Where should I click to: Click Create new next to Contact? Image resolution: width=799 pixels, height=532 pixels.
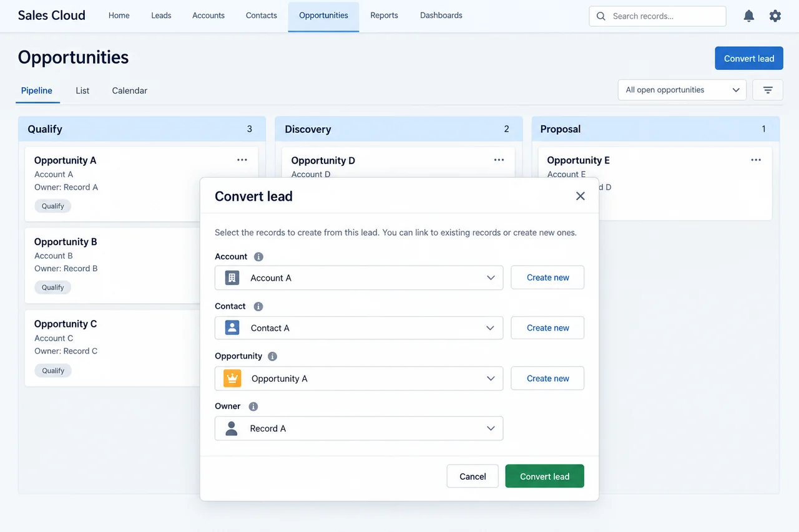(547, 328)
